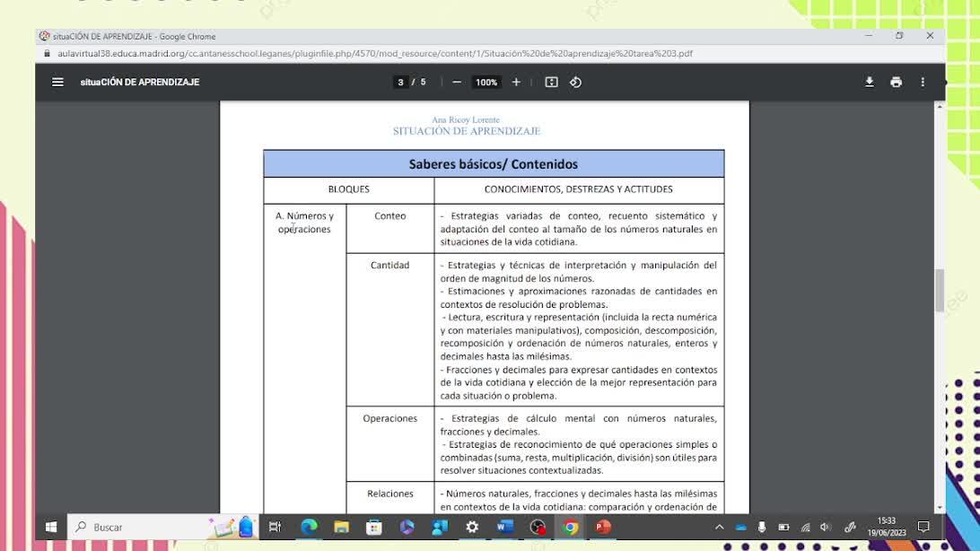Viewport: 980px width, 551px height.
Task: Open Task View on the taskbar
Action: pyautogui.click(x=275, y=528)
